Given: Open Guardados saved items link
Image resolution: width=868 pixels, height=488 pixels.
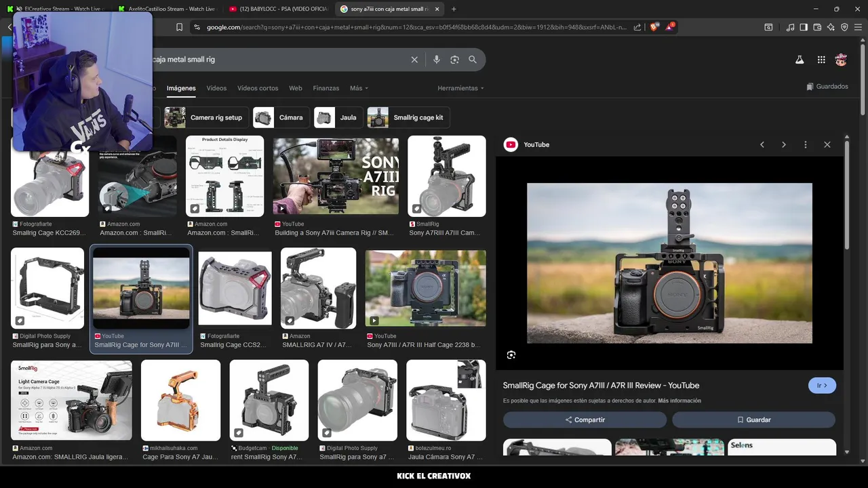Looking at the screenshot, I should (827, 87).
